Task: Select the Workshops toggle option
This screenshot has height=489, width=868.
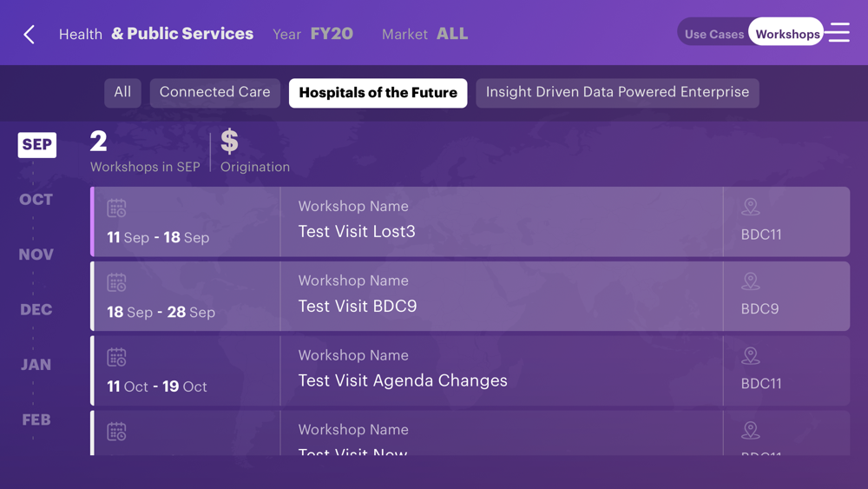Action: click(787, 34)
